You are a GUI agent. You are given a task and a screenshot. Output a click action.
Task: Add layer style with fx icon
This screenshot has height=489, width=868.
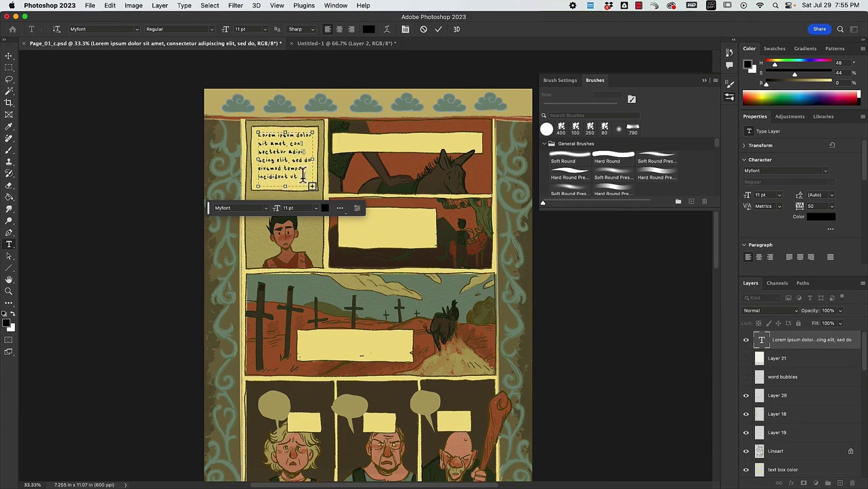pos(791,483)
